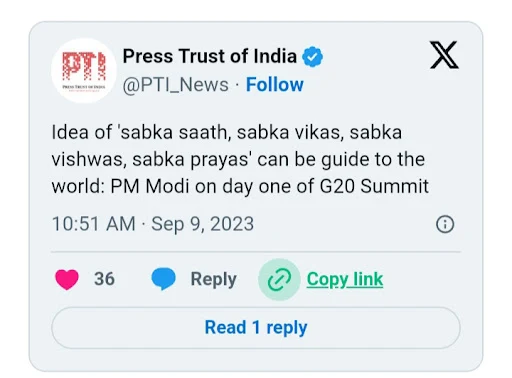Image resolution: width=512 pixels, height=378 pixels.
Task: Click the blue reply speech bubble icon
Action: [x=163, y=279]
